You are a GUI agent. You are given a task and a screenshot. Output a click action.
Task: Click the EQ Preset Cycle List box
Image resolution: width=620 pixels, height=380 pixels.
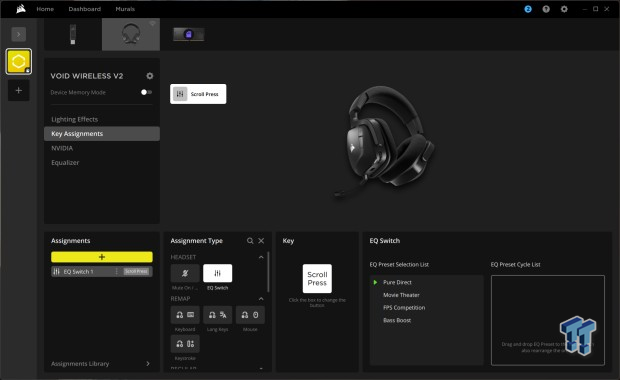[x=548, y=320]
